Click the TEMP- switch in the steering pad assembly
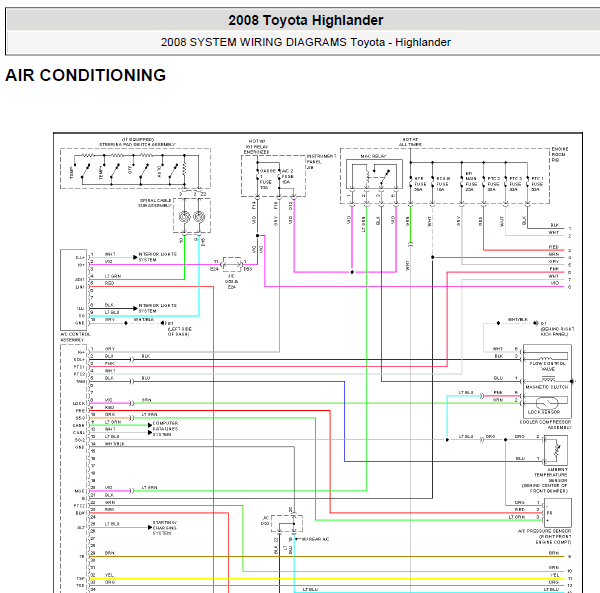Screen dimensions: 600x593 click(85, 171)
